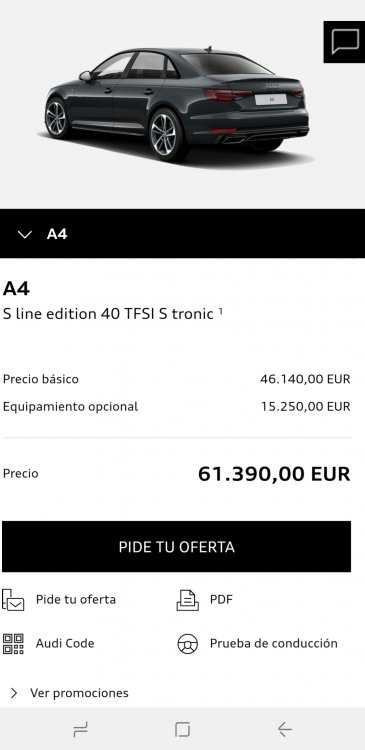
Task: Tap the 61.390,00 EUR total price
Action: [x=274, y=474]
